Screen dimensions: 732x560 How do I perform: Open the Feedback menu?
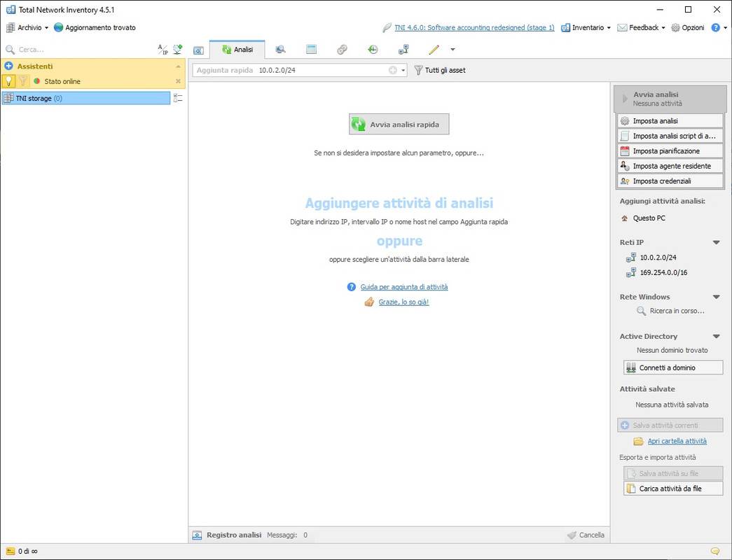click(642, 27)
